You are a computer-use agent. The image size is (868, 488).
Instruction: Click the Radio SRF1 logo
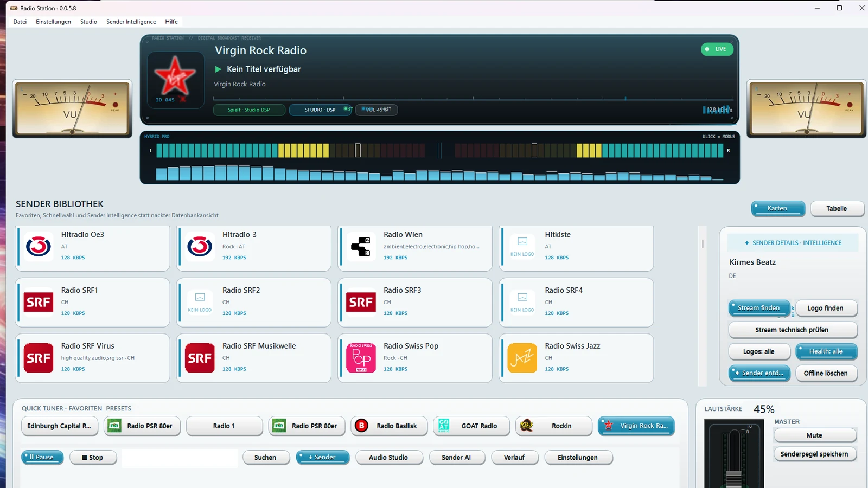(x=39, y=303)
